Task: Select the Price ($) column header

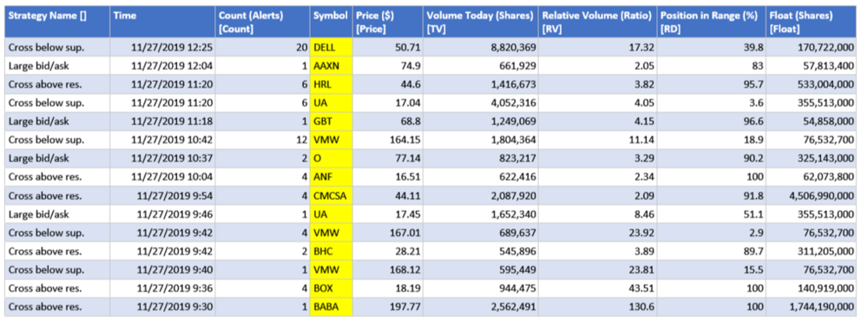Action: 388,22
